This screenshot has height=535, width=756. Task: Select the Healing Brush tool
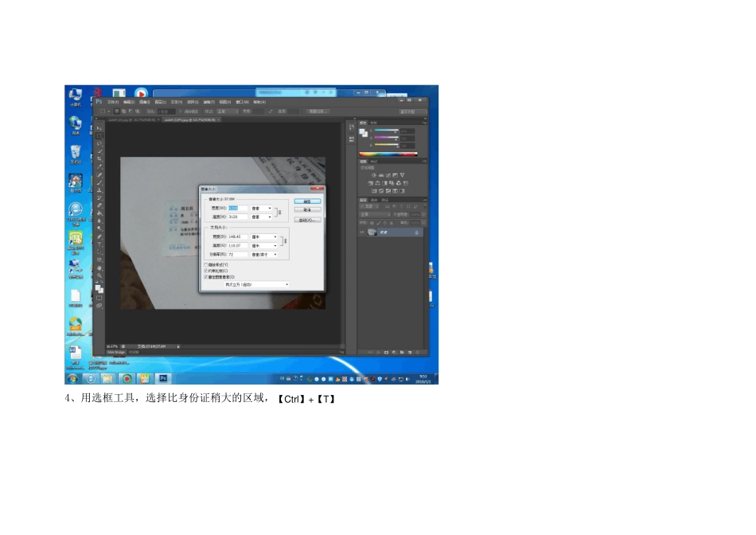point(99,174)
